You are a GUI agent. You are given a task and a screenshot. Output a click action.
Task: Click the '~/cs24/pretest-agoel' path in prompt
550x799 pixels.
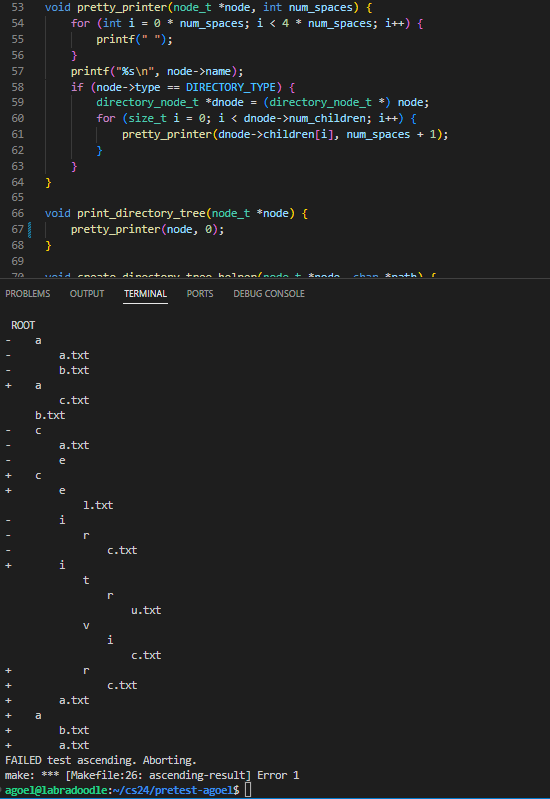[x=172, y=790]
